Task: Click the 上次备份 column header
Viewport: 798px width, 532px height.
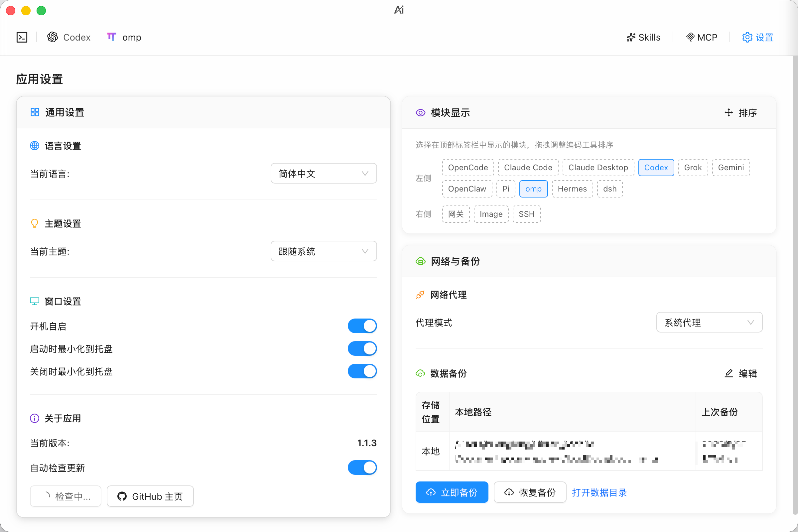Action: (x=729, y=412)
